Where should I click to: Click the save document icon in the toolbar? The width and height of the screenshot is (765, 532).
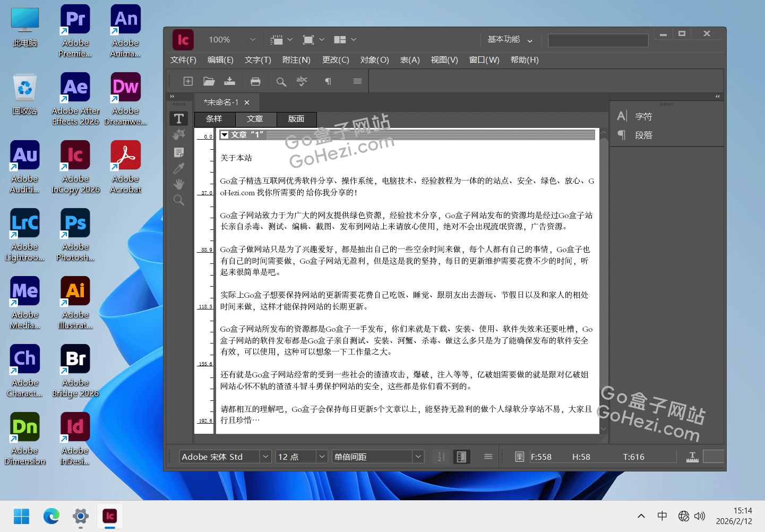point(229,81)
